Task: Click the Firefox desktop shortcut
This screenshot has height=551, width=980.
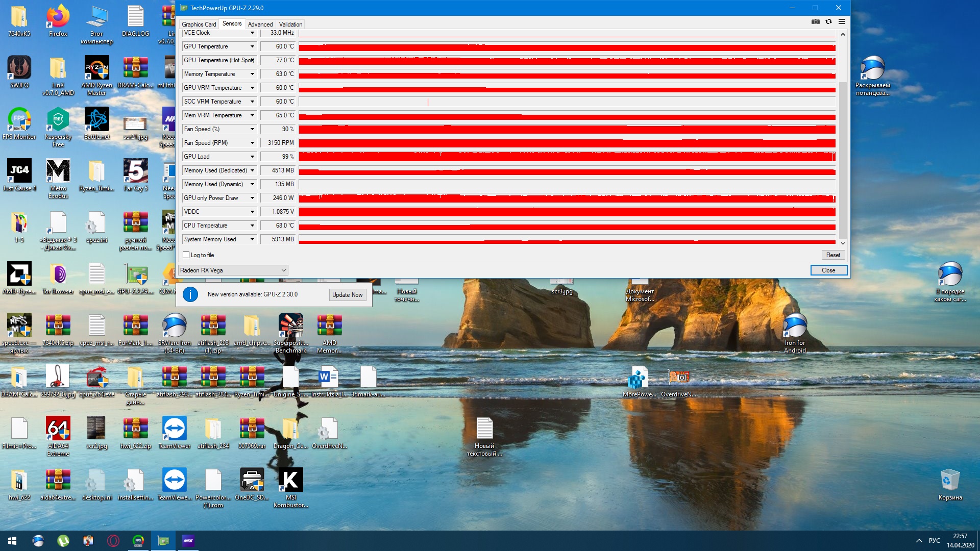Action: [58, 21]
